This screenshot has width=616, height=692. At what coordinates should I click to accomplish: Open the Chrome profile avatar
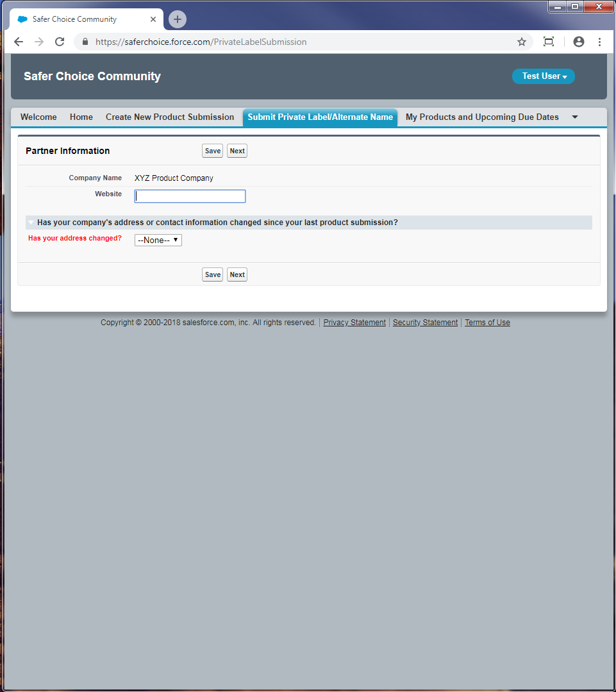point(579,42)
